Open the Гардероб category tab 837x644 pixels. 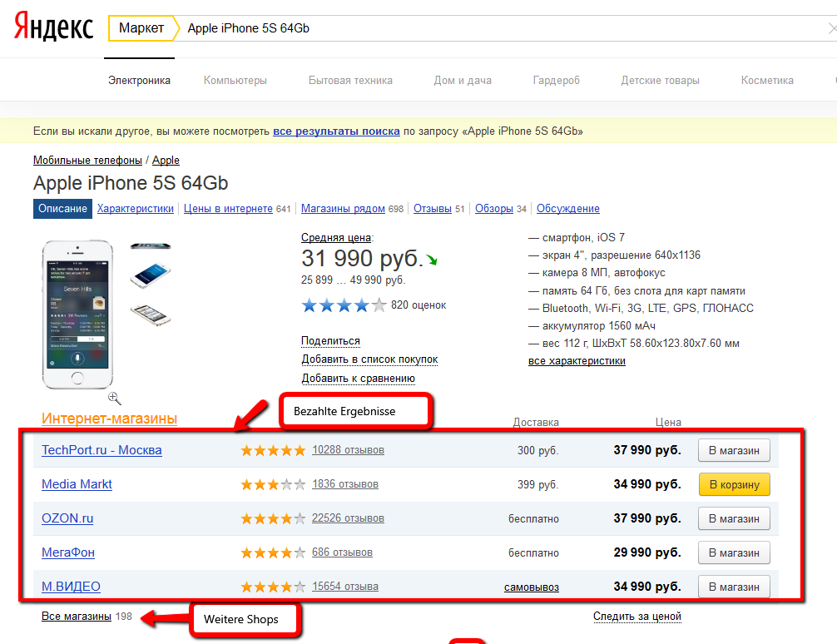(557, 81)
